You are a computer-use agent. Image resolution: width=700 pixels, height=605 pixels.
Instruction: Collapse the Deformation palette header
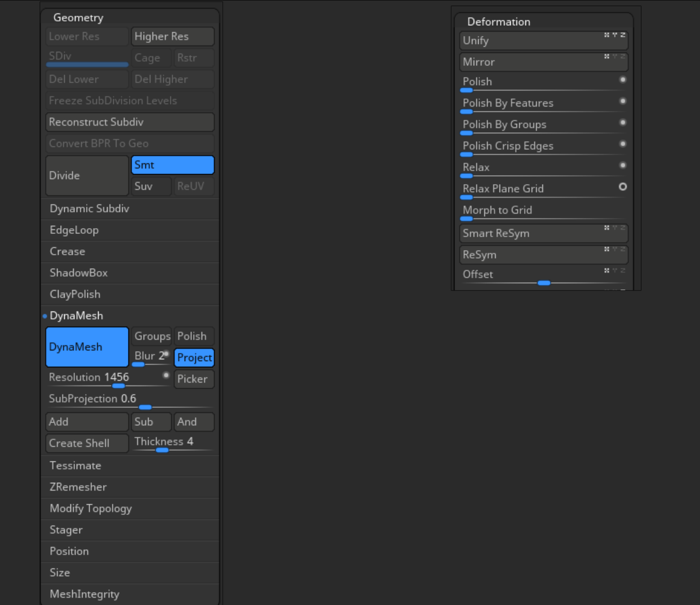tap(498, 22)
